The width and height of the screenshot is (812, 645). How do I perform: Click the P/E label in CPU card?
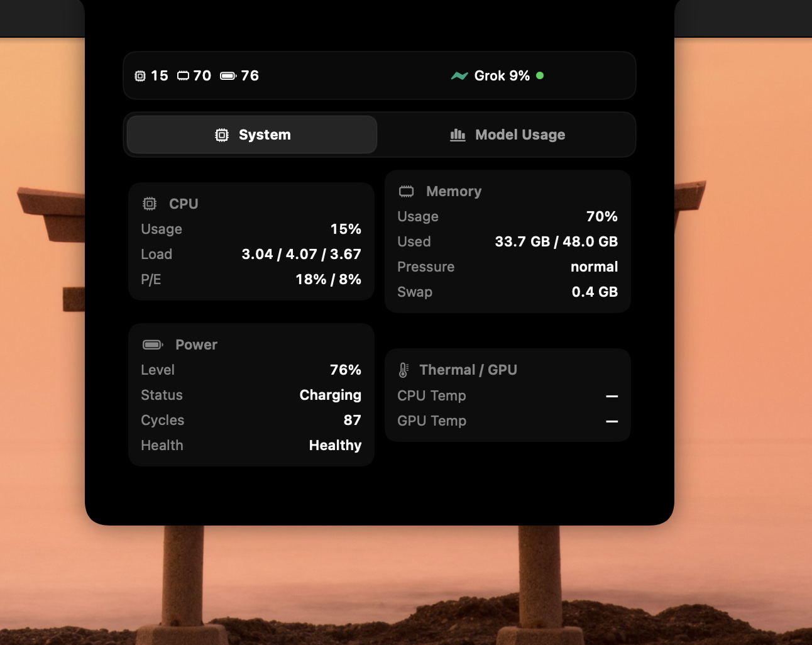151,279
